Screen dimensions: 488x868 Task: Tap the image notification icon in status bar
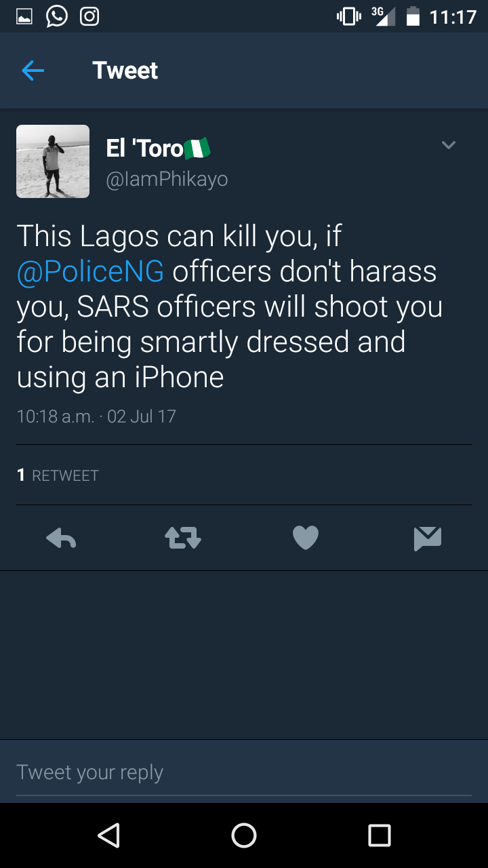pos(24,16)
